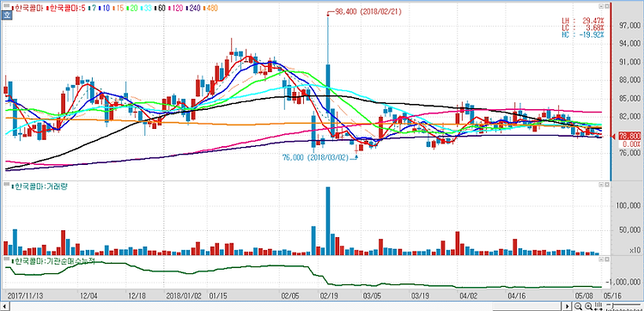This screenshot has width=644, height=311.
Task: Select the cyan 33-day moving average legend
Action: (147, 8)
